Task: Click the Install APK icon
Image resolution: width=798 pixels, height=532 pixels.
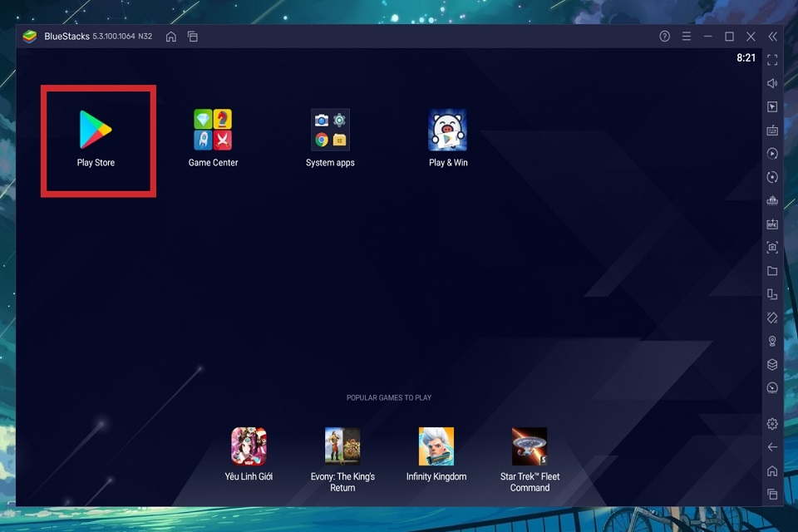Action: 772,224
